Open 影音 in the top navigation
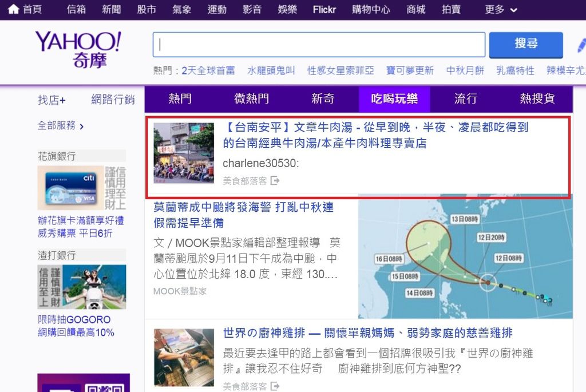 pyautogui.click(x=252, y=9)
